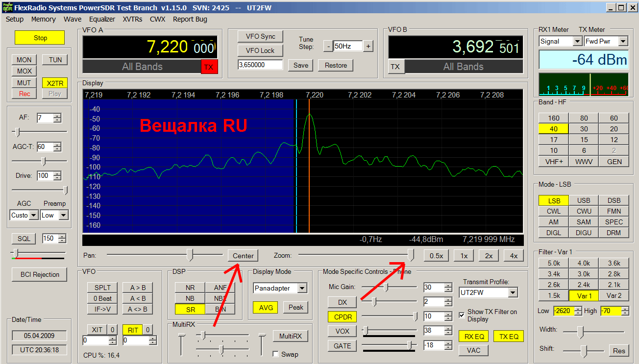Viewport: 639px width, 364px height.
Task: Check the MultiRX Swap checkbox
Action: (276, 354)
